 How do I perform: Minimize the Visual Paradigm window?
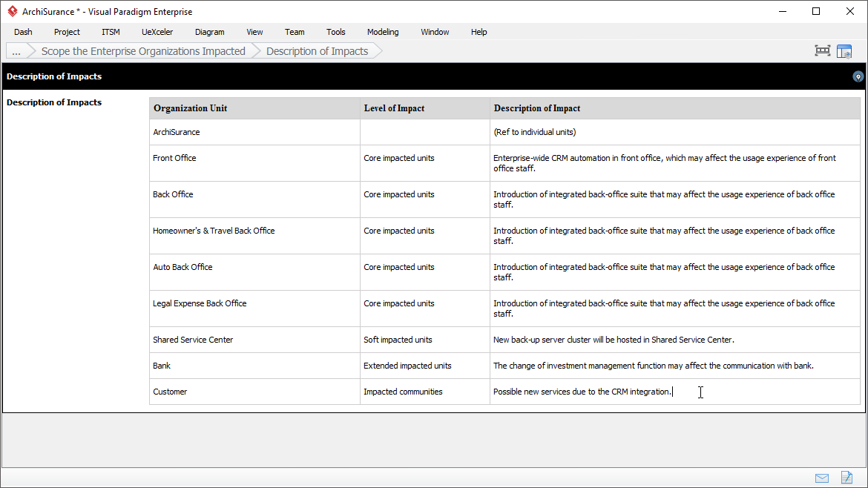click(783, 11)
